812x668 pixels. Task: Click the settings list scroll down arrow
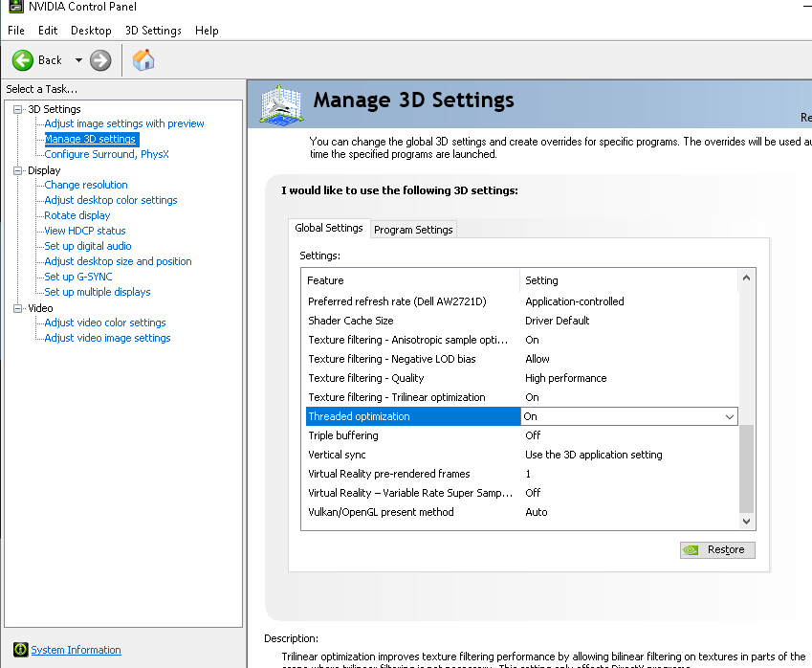coord(746,522)
